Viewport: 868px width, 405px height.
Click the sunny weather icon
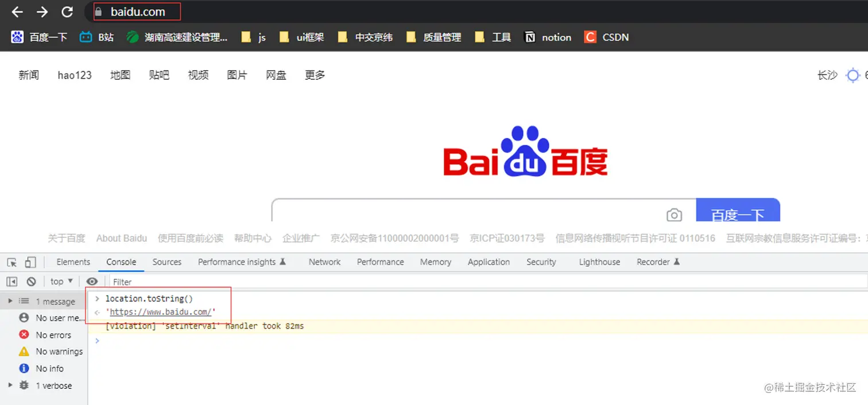(x=853, y=75)
